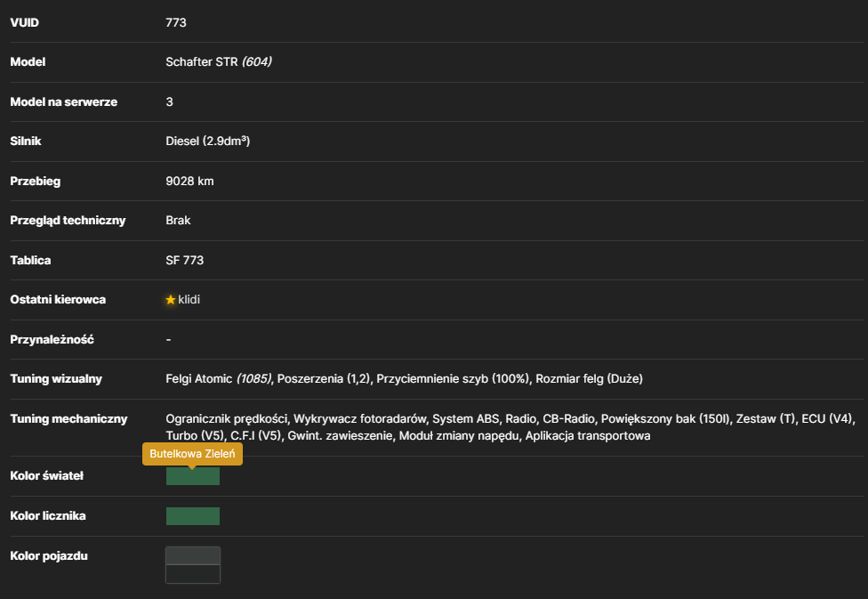Select the Kolor licznika green swatch
Viewport: 868px width, 599px height.
193,516
